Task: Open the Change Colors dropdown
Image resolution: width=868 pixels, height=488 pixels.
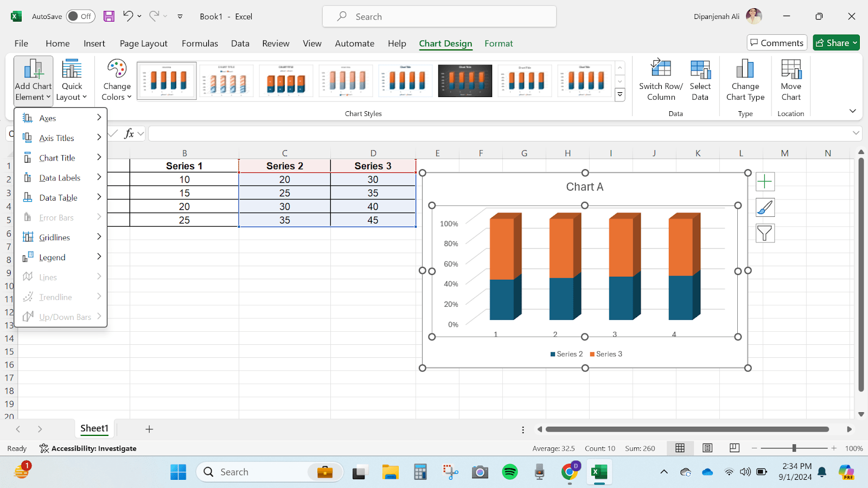Action: pos(117,80)
